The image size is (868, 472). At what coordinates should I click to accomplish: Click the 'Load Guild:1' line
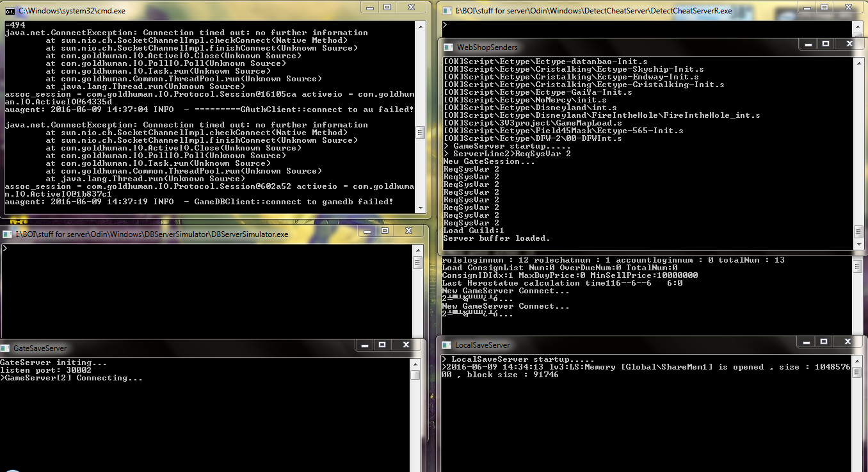coord(474,231)
